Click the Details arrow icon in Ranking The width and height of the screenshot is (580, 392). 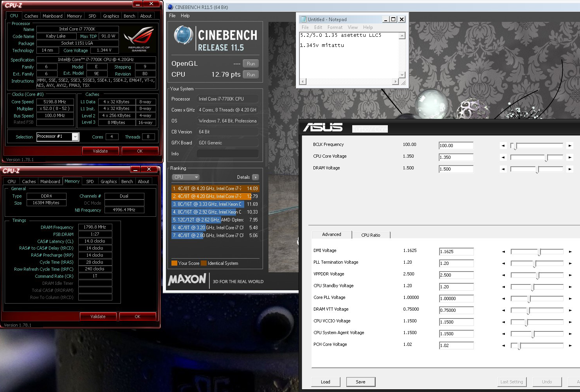(255, 177)
